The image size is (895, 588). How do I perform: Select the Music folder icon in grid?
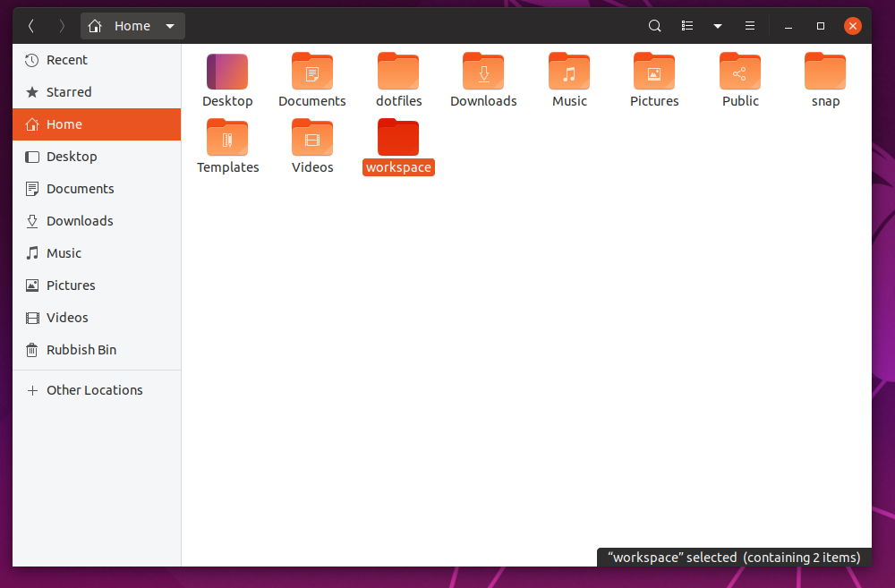click(569, 72)
